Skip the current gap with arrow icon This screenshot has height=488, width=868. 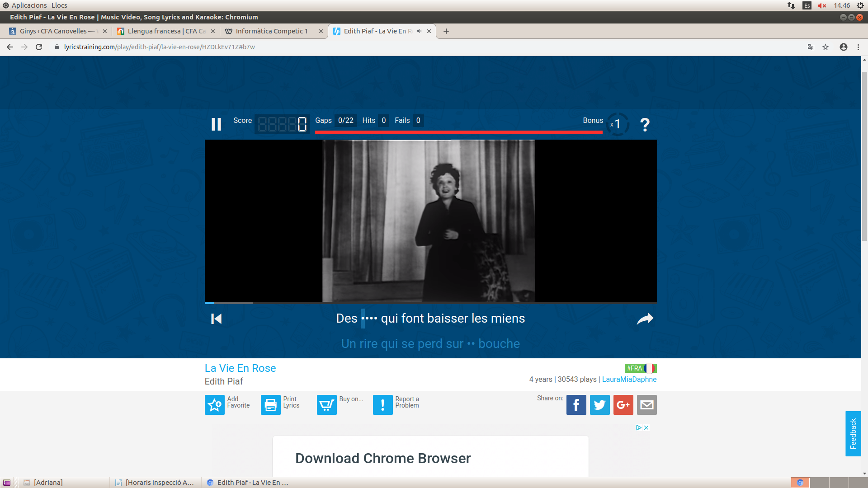tap(645, 319)
